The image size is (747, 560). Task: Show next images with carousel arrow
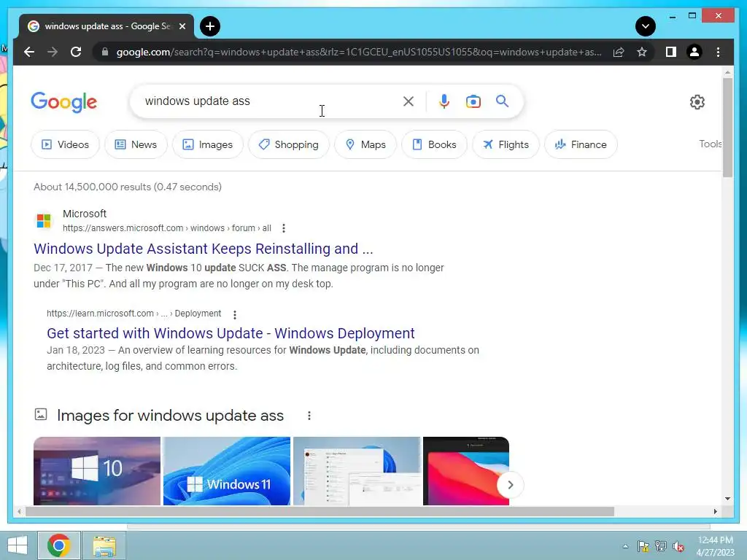click(510, 485)
